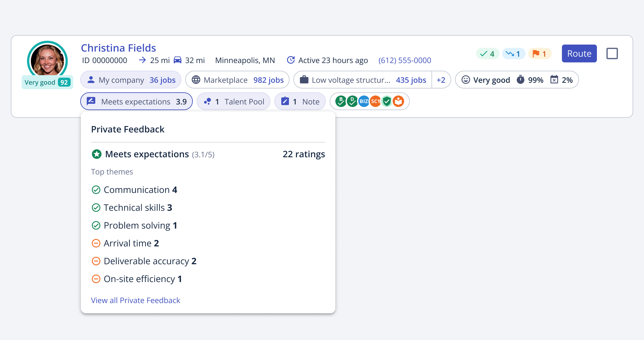Open the 1 Note chip
Image resolution: width=644 pixels, height=340 pixels.
[x=300, y=102]
